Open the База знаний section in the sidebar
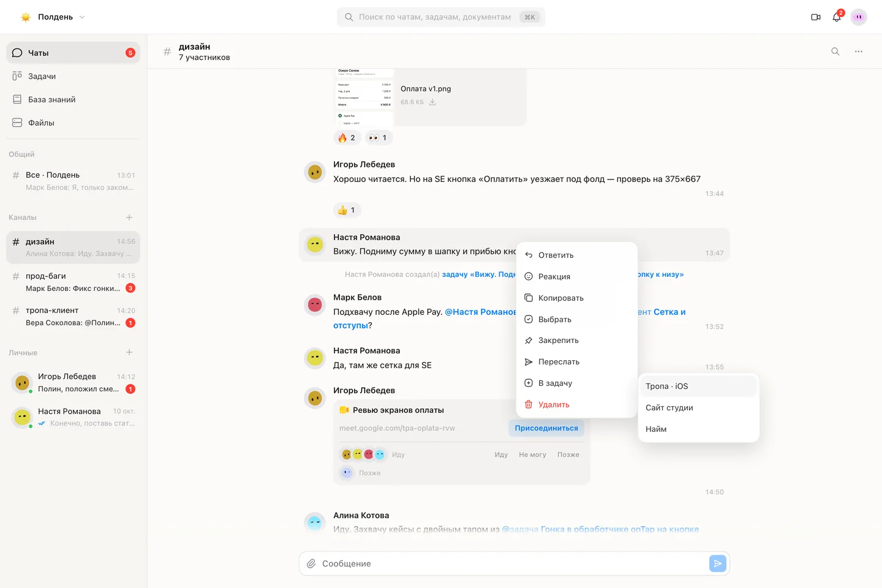 [73, 99]
